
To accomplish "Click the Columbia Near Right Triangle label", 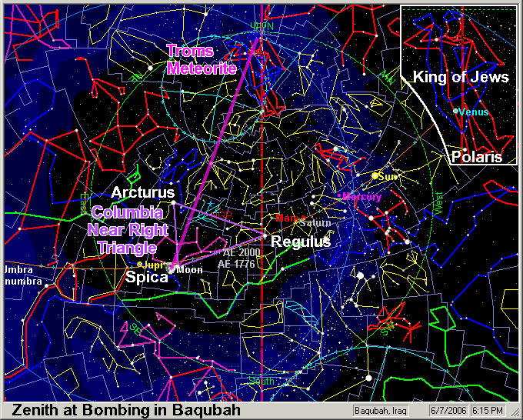I will pos(126,228).
